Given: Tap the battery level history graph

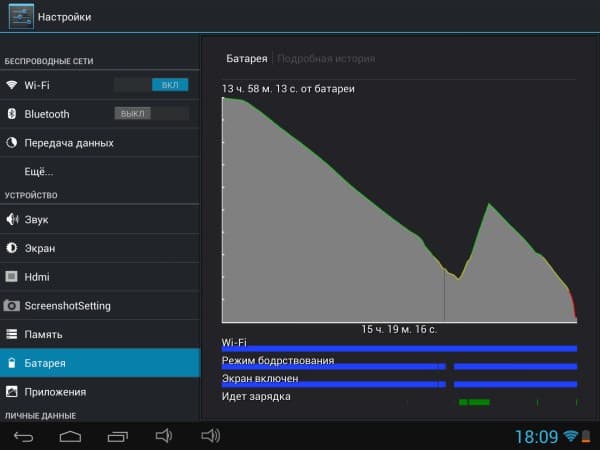Looking at the screenshot, I should coord(399,210).
